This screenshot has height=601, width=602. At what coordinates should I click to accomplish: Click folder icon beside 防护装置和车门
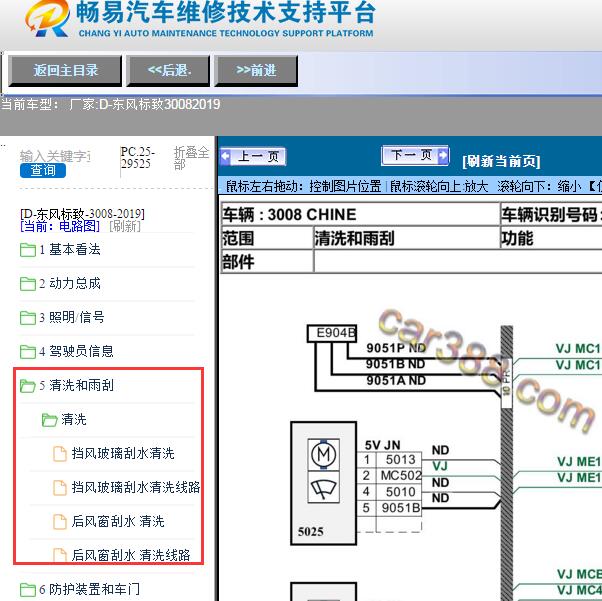coord(28,589)
